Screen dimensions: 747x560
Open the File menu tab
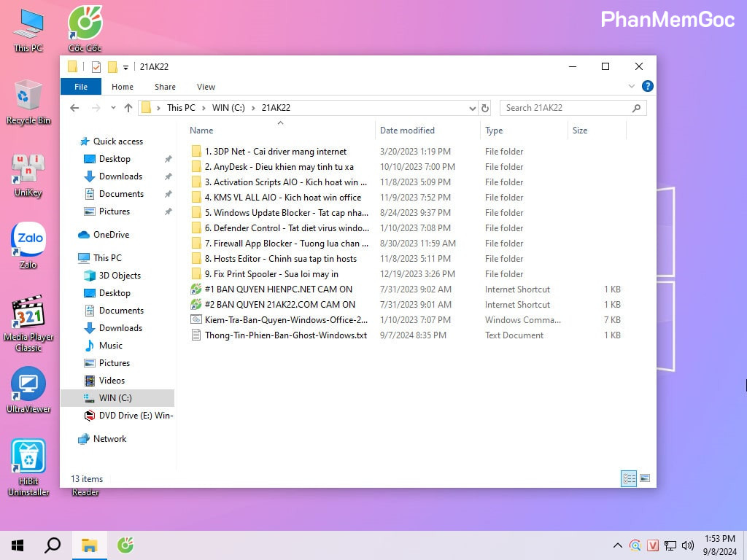[x=81, y=87]
